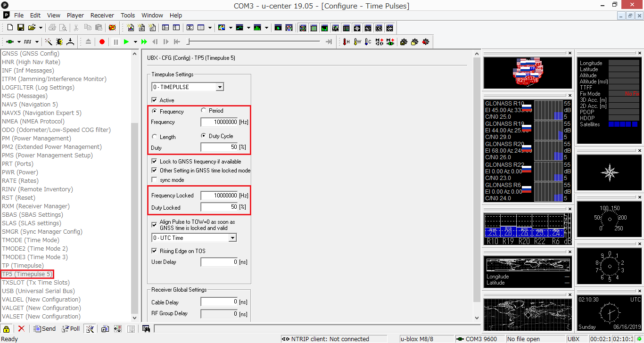Click the Cold start thermometer icon
This screenshot has width=644, height=343.
(368, 42)
